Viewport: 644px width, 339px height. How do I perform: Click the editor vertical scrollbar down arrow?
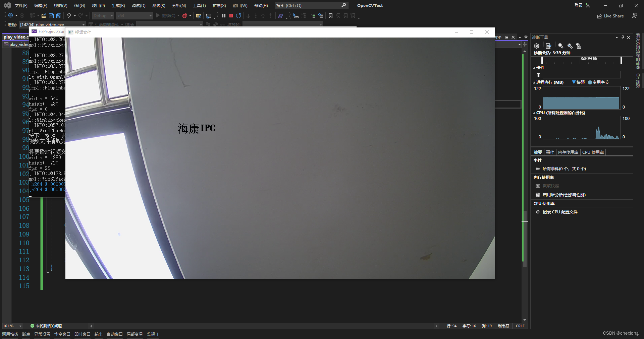(525, 320)
